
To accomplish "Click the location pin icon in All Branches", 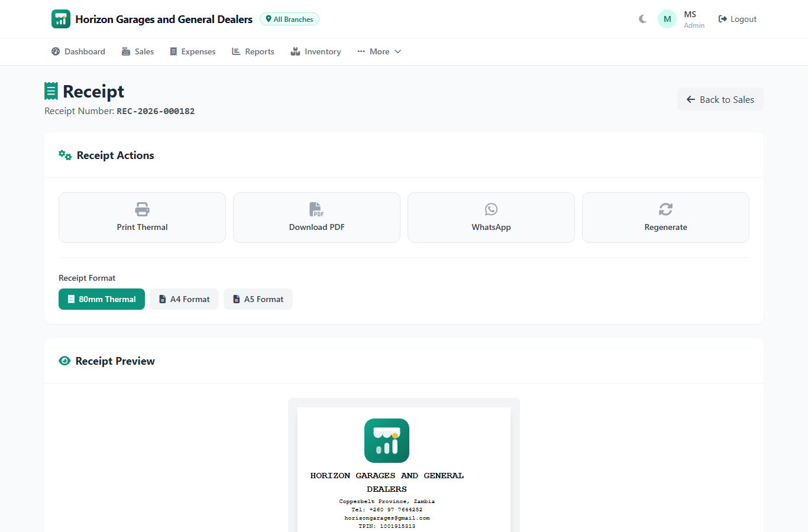I will [x=269, y=19].
